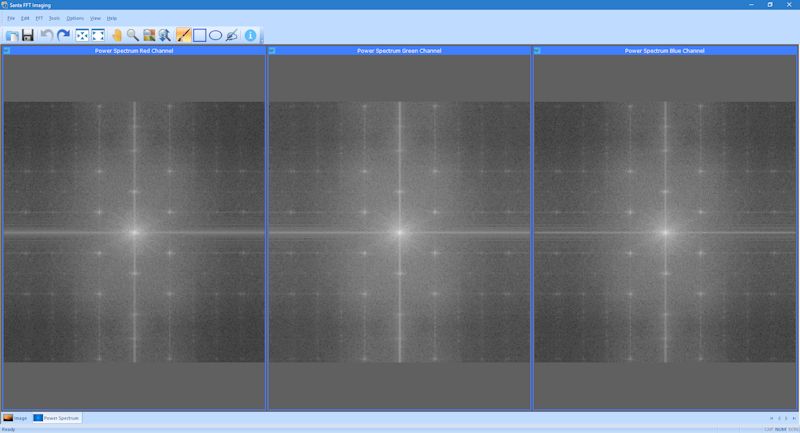Image resolution: width=800 pixels, height=433 pixels.
Task: Click the Undo arrow icon
Action: click(46, 36)
